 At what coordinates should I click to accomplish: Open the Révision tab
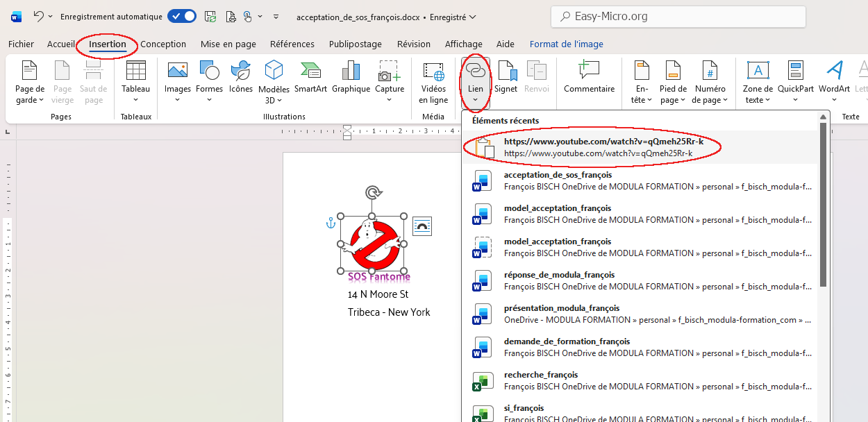413,44
